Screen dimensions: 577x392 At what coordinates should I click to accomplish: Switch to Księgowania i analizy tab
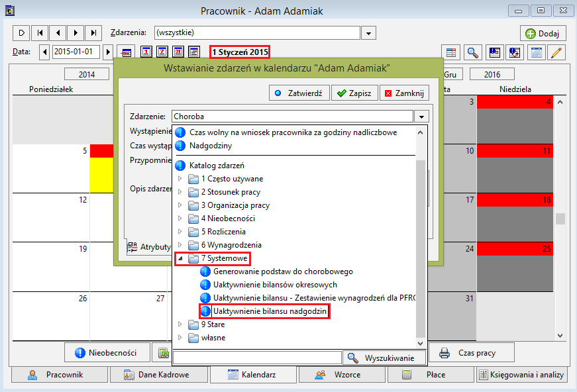pos(522,375)
